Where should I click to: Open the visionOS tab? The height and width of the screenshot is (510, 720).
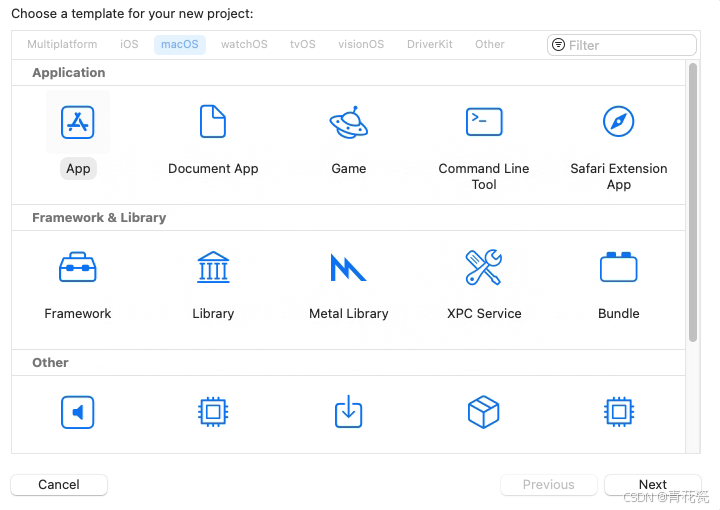(361, 45)
